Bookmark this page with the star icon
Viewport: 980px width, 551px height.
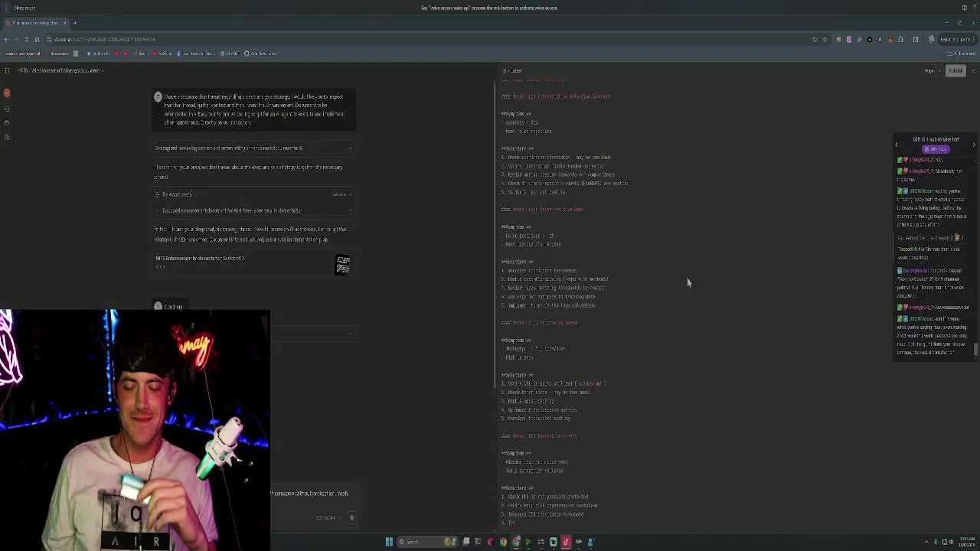pos(825,39)
